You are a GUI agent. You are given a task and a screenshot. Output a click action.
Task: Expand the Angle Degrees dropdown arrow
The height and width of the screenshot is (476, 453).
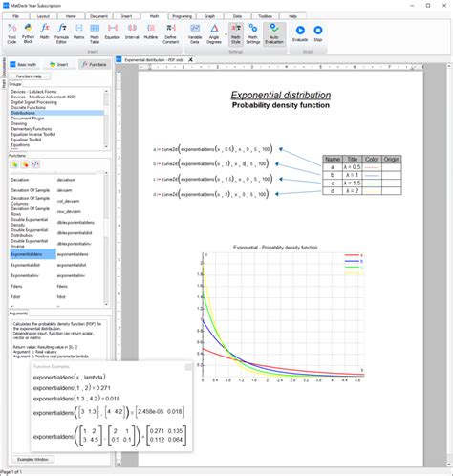click(226, 34)
